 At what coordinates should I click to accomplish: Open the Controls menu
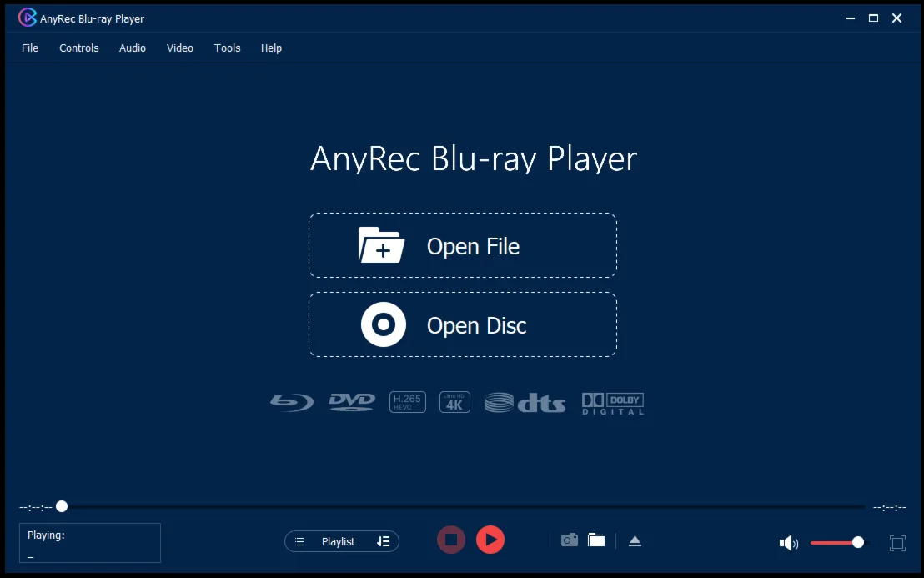[79, 48]
